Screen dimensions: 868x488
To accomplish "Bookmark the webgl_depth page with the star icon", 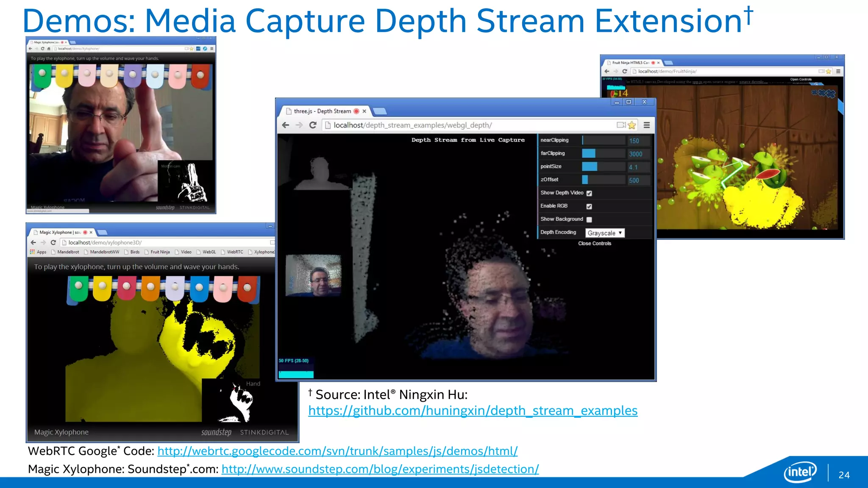I will [x=632, y=125].
